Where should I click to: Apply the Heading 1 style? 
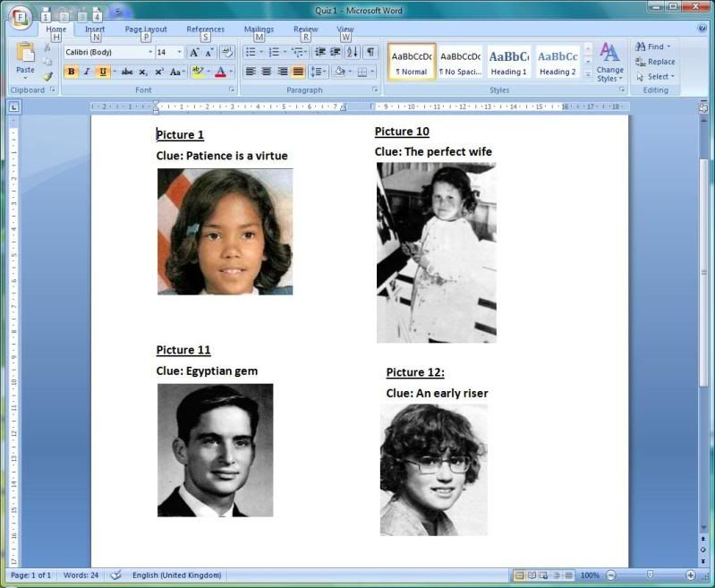coord(508,61)
